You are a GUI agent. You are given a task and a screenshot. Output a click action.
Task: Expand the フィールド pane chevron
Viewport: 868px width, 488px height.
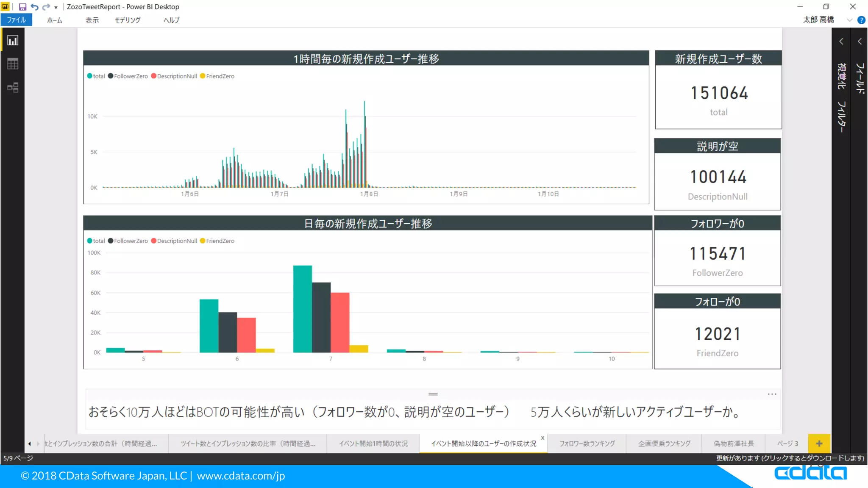[x=860, y=42]
